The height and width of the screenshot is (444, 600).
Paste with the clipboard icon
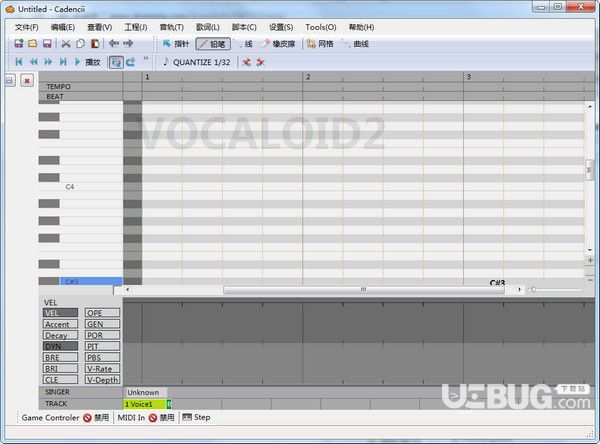click(95, 44)
